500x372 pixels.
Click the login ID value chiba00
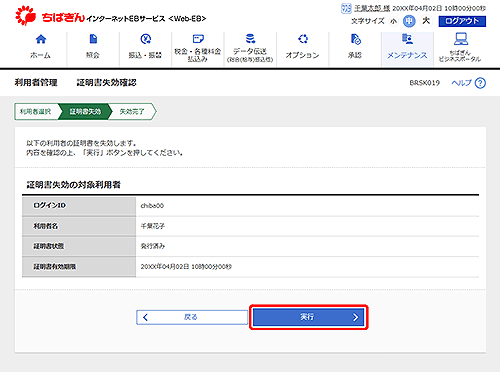(x=152, y=206)
